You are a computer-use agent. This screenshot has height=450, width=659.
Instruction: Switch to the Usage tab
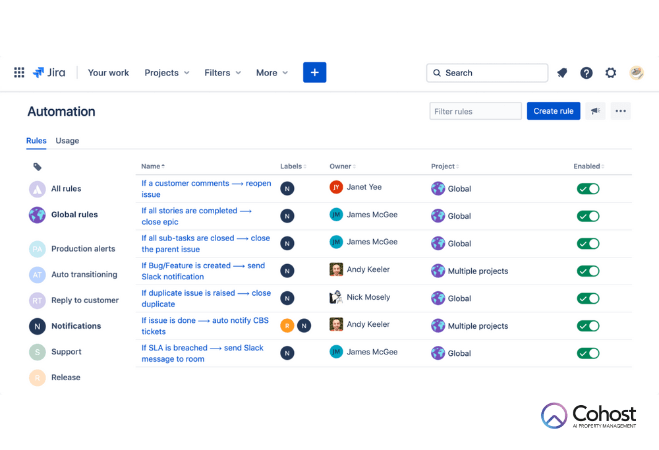pyautogui.click(x=67, y=141)
